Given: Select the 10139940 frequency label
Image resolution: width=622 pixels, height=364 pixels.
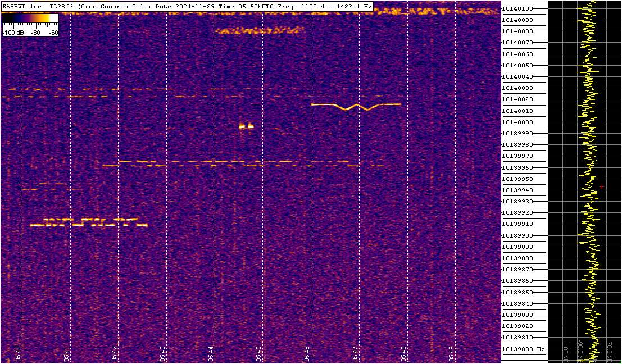Looking at the screenshot, I should click(517, 190).
